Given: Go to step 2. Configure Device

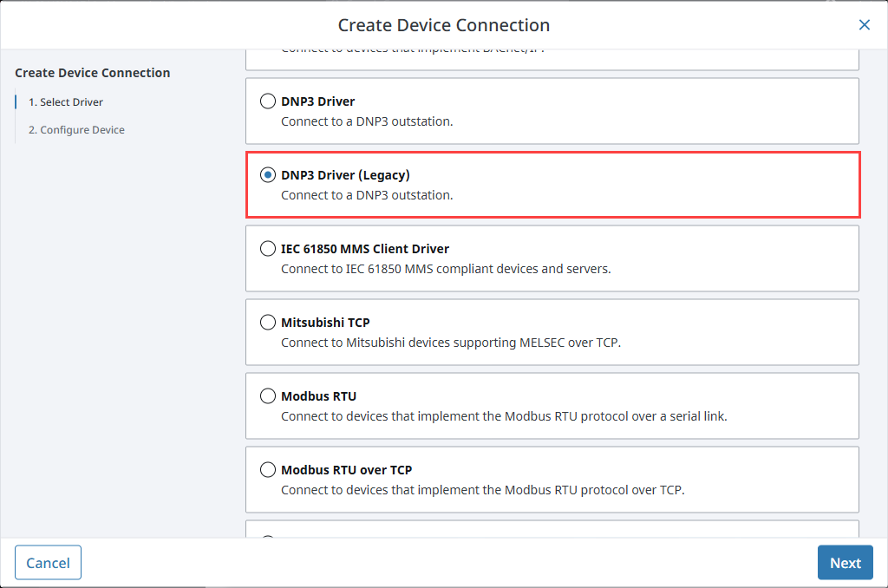Looking at the screenshot, I should [x=76, y=130].
